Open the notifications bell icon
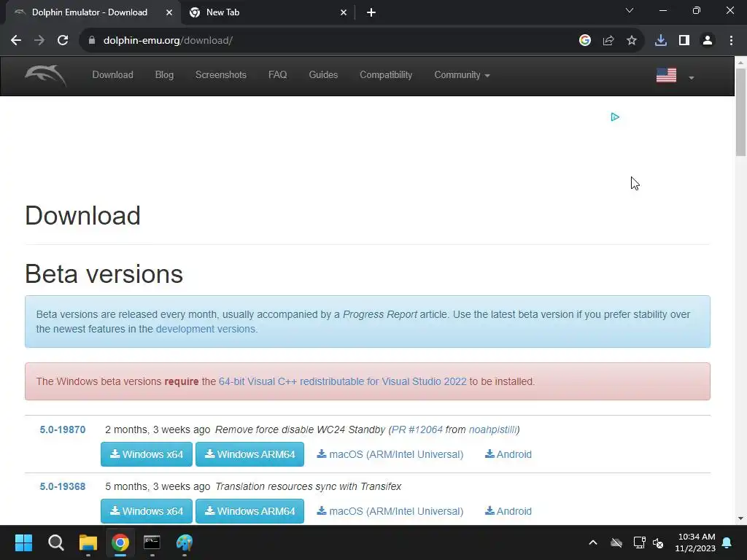The width and height of the screenshot is (747, 560). pyautogui.click(x=727, y=542)
